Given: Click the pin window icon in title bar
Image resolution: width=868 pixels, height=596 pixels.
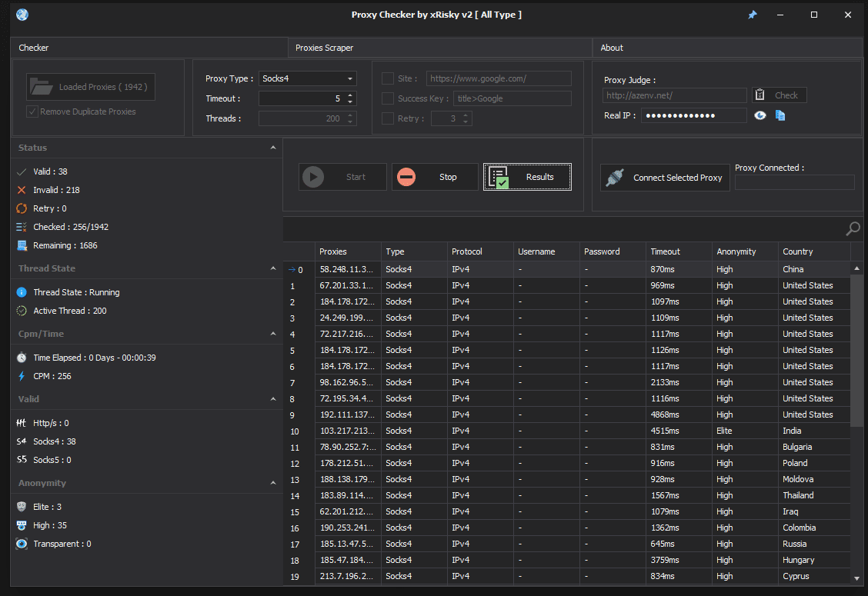Looking at the screenshot, I should point(752,15).
